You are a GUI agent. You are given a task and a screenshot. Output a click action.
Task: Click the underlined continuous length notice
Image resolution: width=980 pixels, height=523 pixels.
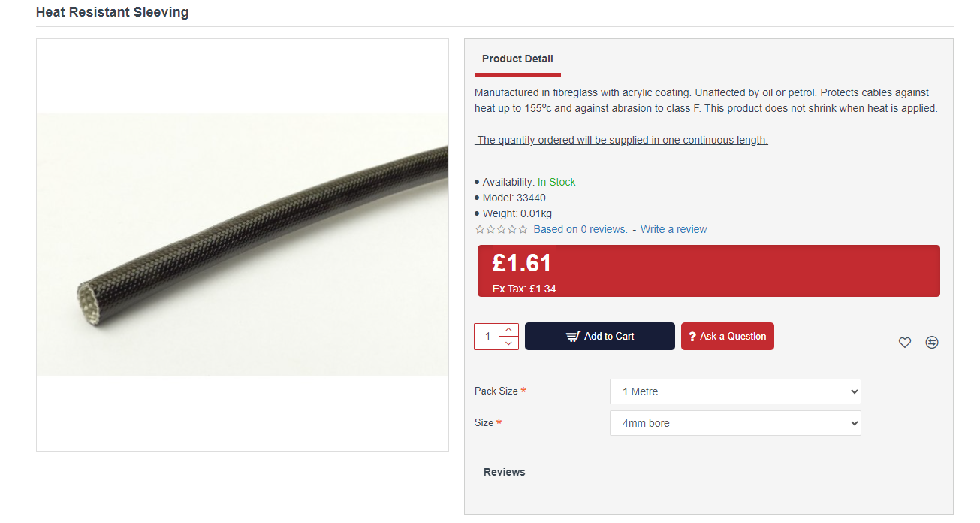[622, 140]
